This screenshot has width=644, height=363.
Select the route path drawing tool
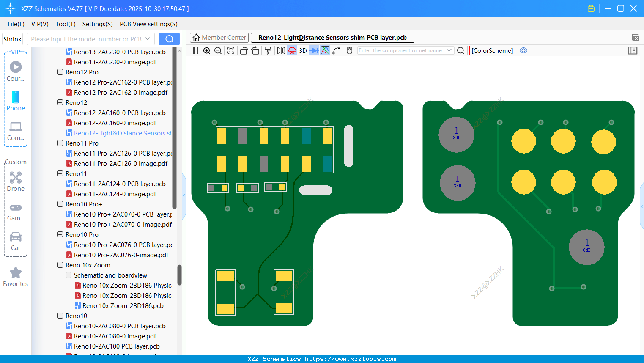pyautogui.click(x=337, y=51)
